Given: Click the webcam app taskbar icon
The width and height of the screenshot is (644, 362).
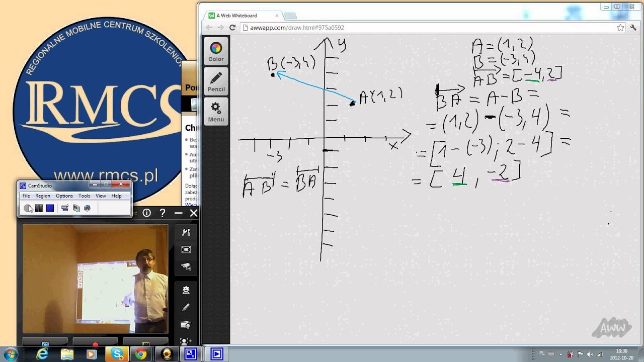Looking at the screenshot, I should coord(167,354).
